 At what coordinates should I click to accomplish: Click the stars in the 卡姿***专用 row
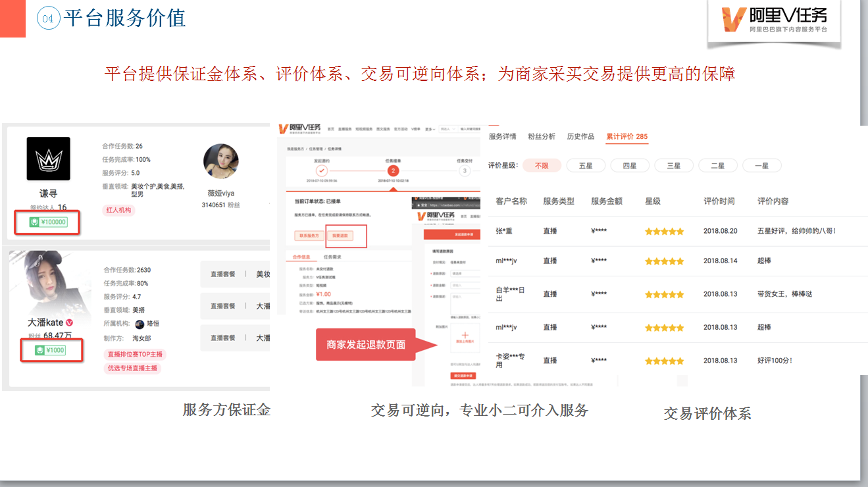click(x=665, y=361)
